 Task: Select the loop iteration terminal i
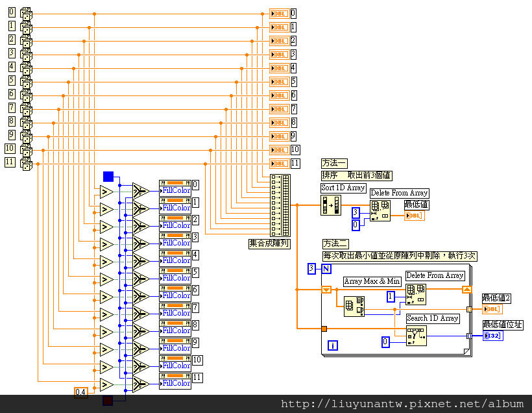332,345
